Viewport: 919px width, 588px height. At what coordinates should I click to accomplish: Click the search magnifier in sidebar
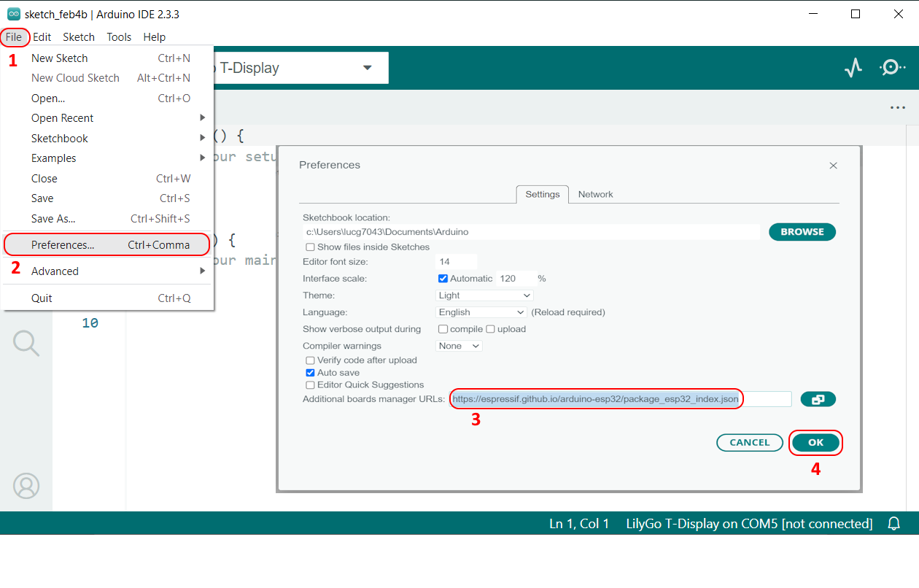pyautogui.click(x=26, y=343)
